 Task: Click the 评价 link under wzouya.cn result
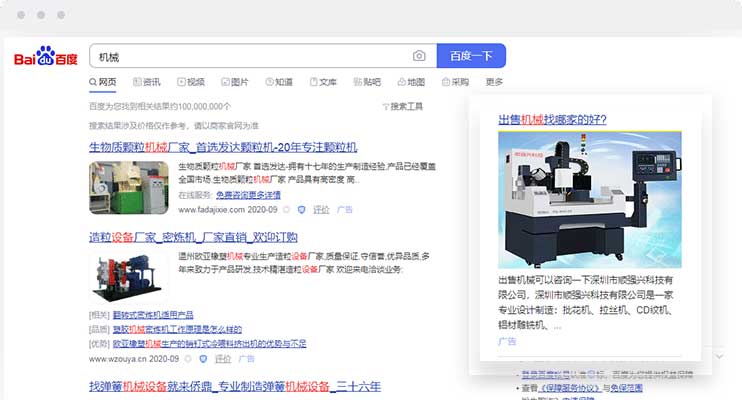pyautogui.click(x=222, y=359)
